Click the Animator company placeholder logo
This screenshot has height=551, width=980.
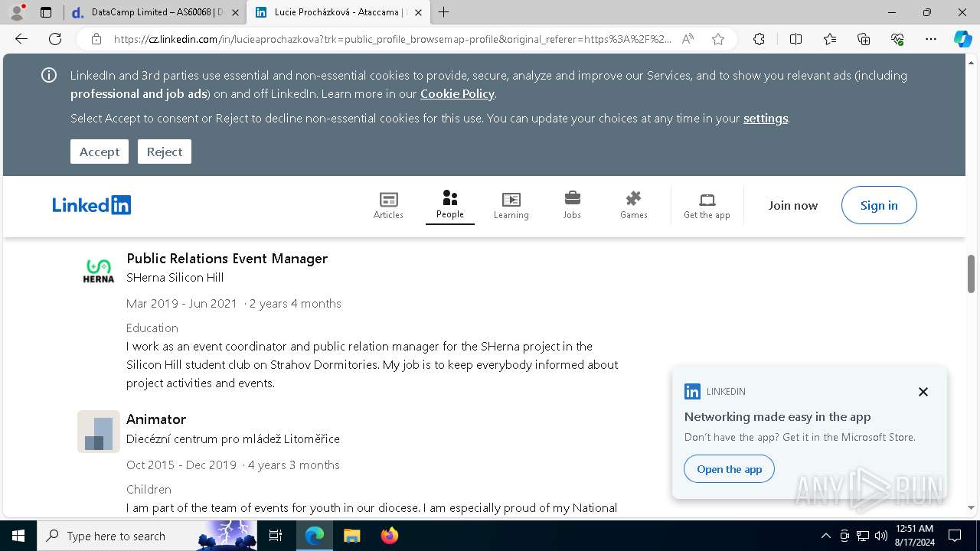pos(99,432)
